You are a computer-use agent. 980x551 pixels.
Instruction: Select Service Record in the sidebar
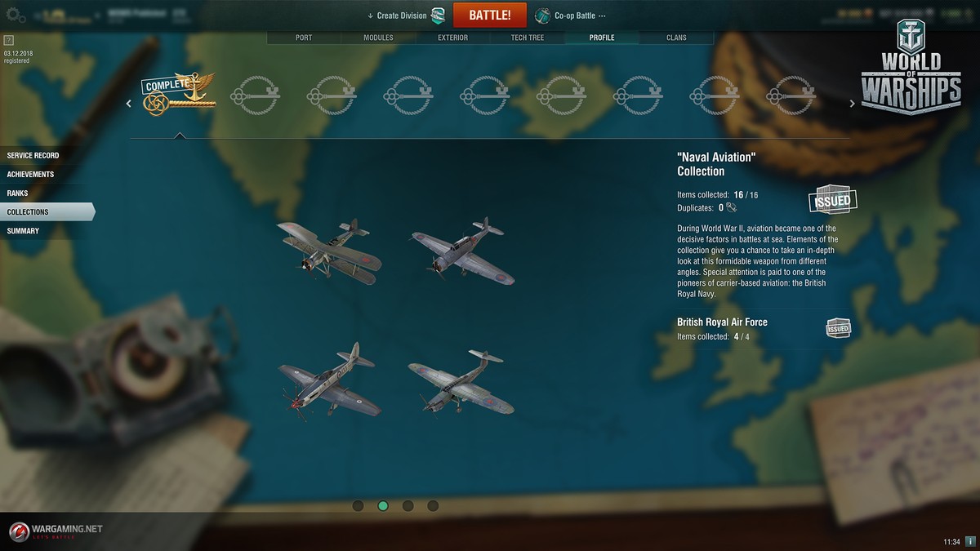click(x=33, y=155)
